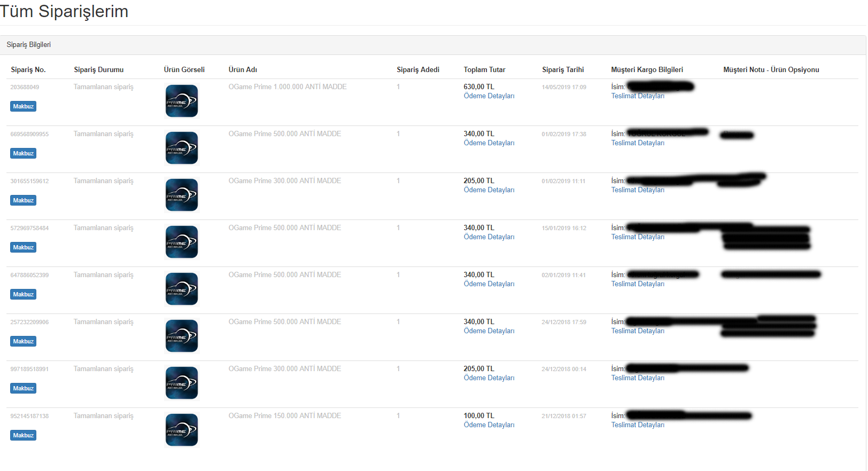This screenshot has height=471, width=868.
Task: View Teslimat Detayları for order 669568909955
Action: click(638, 143)
